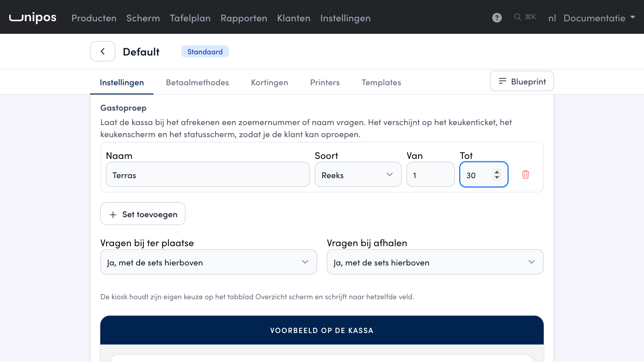Switch language via the nl selector
The image size is (644, 362).
point(552,18)
